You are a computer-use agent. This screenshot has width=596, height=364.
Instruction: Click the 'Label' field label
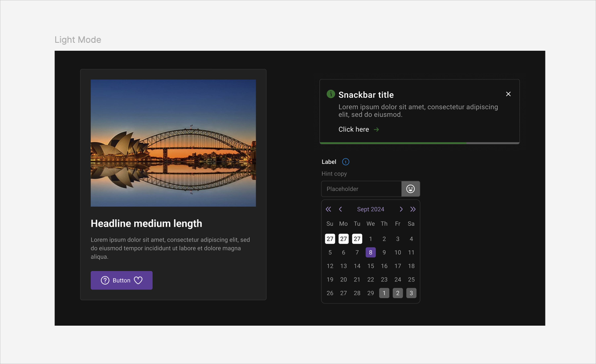329,162
